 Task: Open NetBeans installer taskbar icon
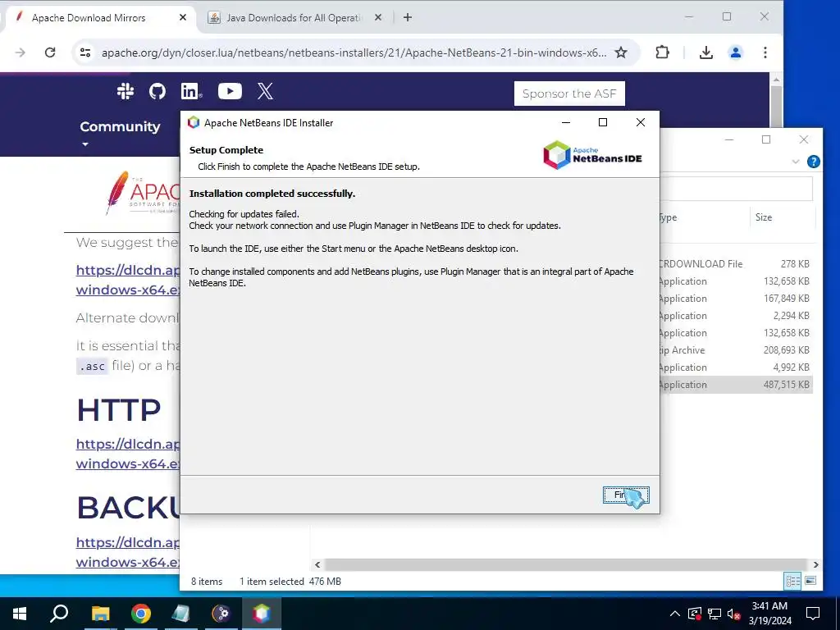pos(262,614)
